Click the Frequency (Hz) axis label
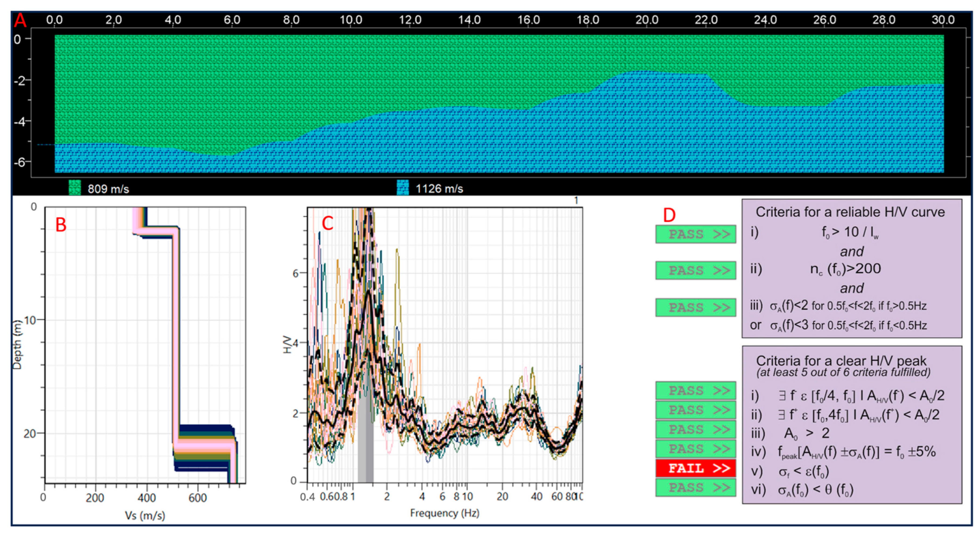Image resolution: width=980 pixels, height=534 pixels. (444, 513)
